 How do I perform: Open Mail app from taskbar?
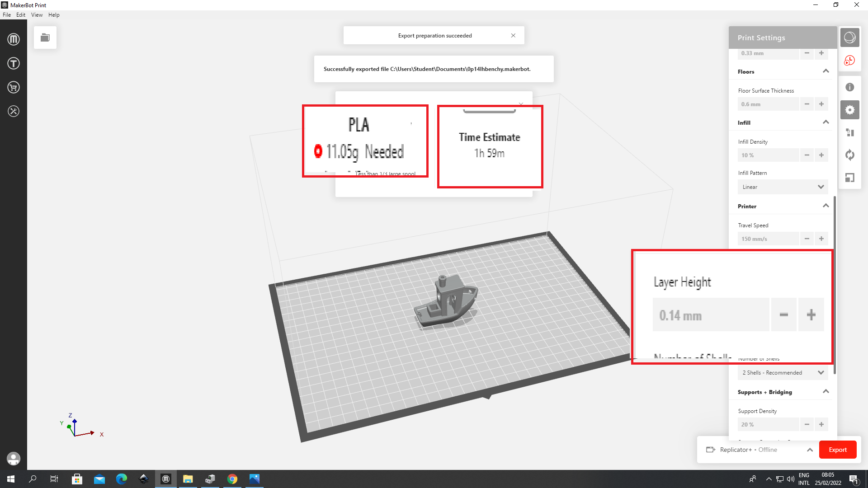(99, 479)
